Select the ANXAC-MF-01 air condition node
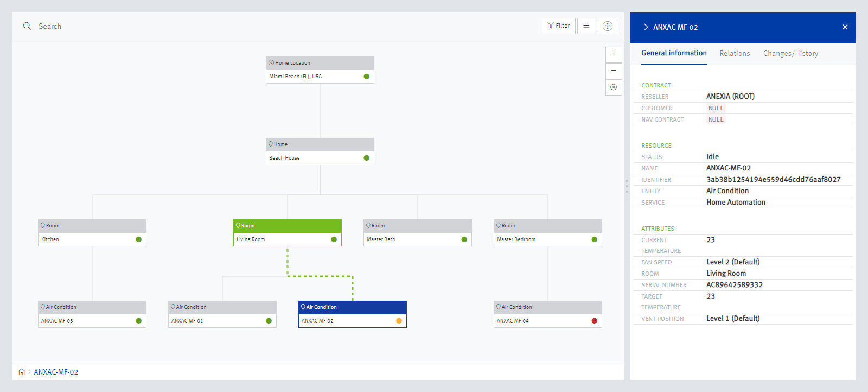Image resolution: width=868 pixels, height=392 pixels. pos(222,314)
